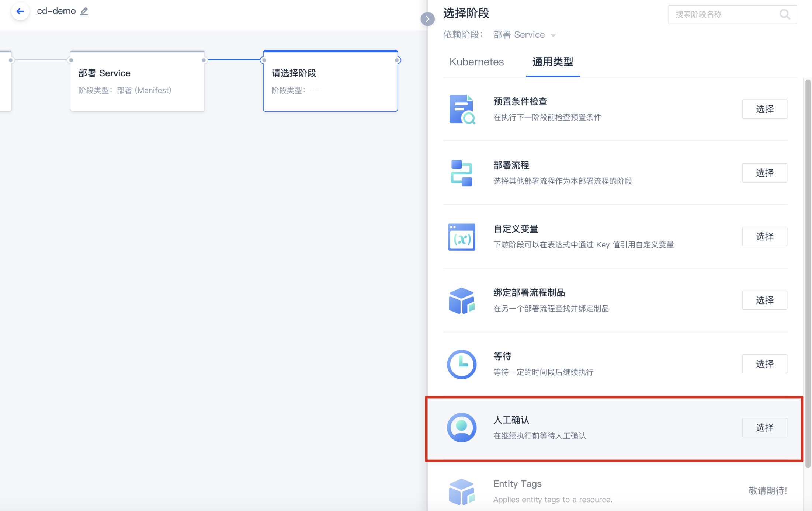Click the stage list vertical scrollbar
812x511 pixels.
[808, 273]
